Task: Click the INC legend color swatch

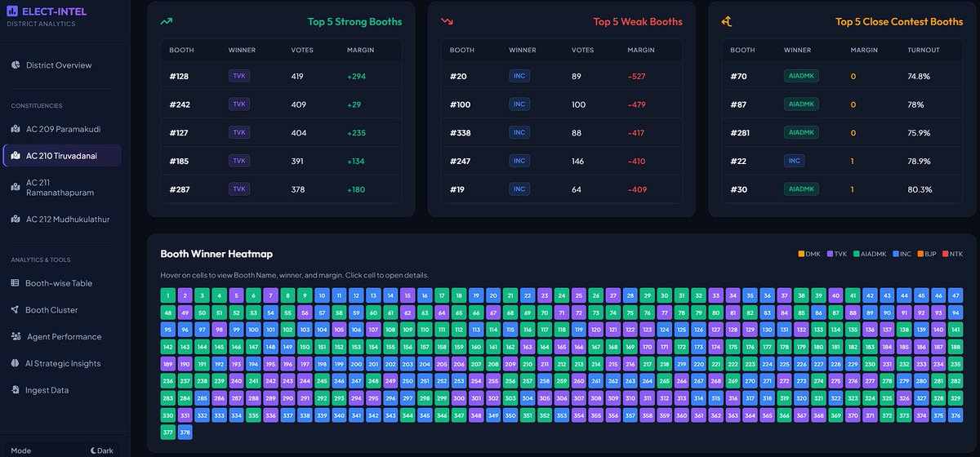Action: (896, 254)
